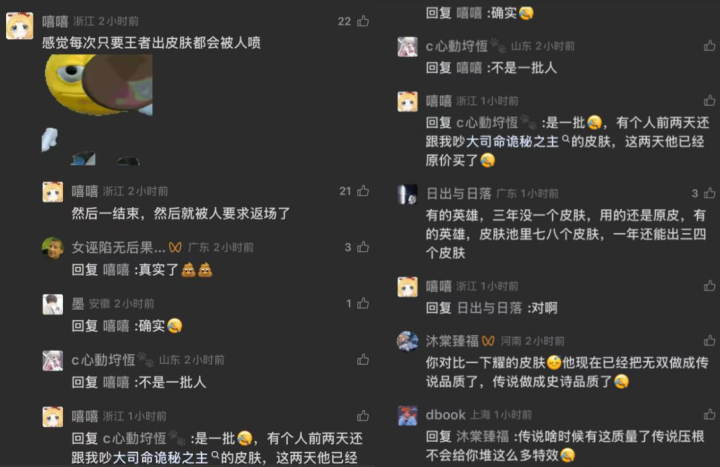Screen dimensions: 720x467
Task: Open 墨's avatar from 安徽
Action: [53, 304]
